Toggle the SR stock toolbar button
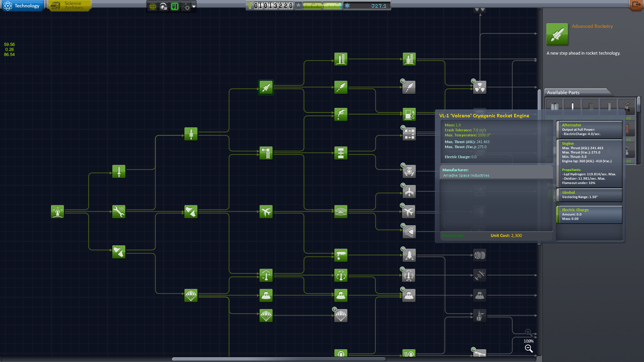 point(164,6)
